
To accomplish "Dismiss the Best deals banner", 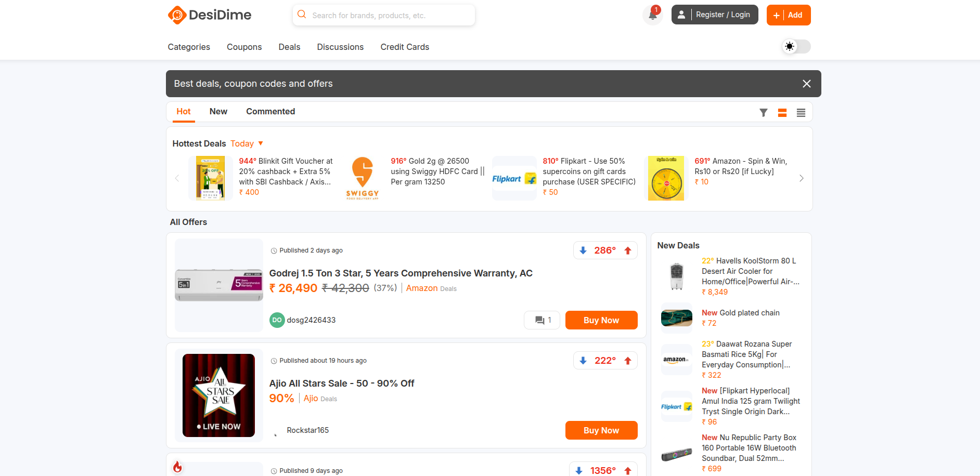I will coord(806,84).
